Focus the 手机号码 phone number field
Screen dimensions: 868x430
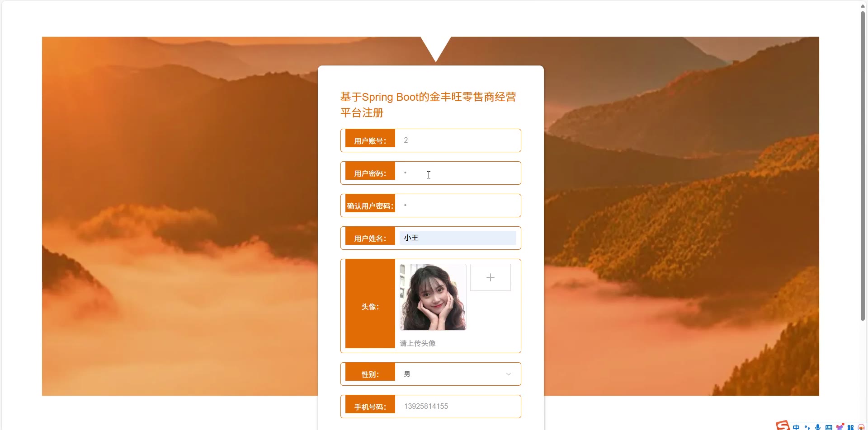[458, 406]
